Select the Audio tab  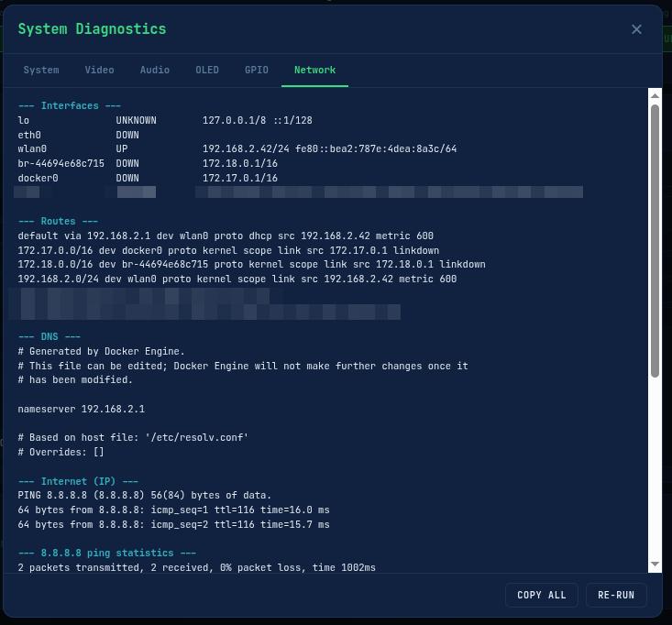coord(155,70)
